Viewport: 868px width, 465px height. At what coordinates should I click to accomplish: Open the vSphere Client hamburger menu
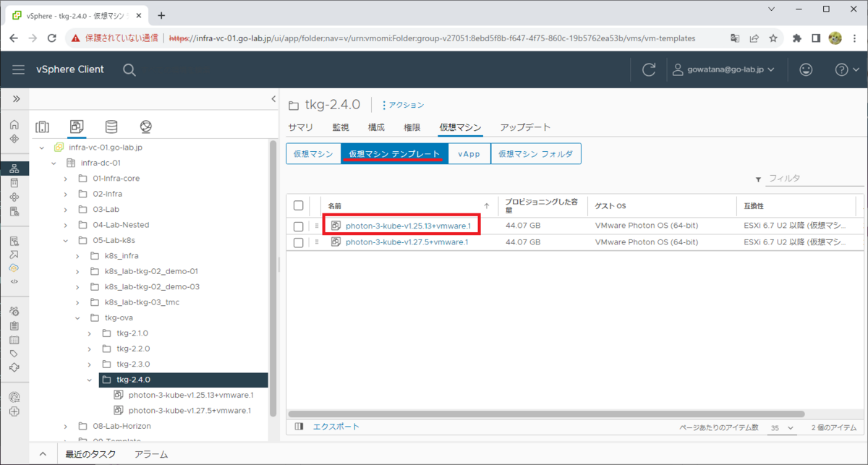point(18,69)
